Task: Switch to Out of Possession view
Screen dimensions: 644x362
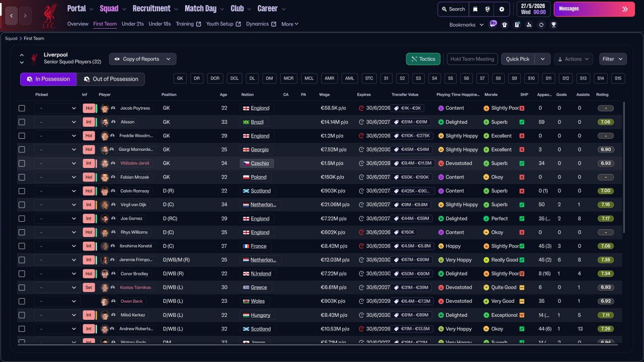Action: tap(111, 79)
